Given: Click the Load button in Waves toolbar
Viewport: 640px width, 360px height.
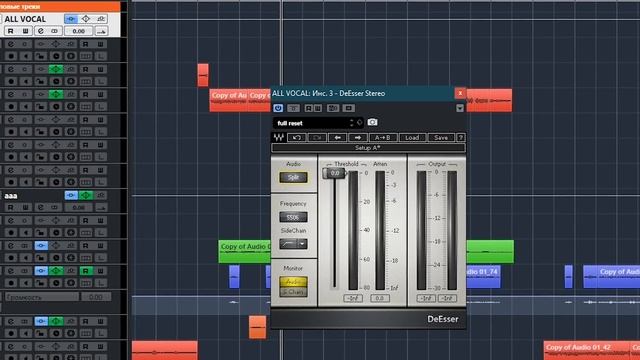Looking at the screenshot, I should 412,138.
